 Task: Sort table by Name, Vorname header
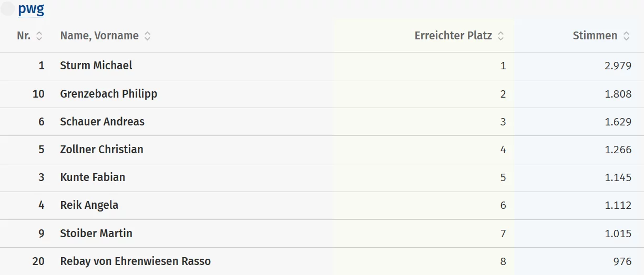(99, 36)
